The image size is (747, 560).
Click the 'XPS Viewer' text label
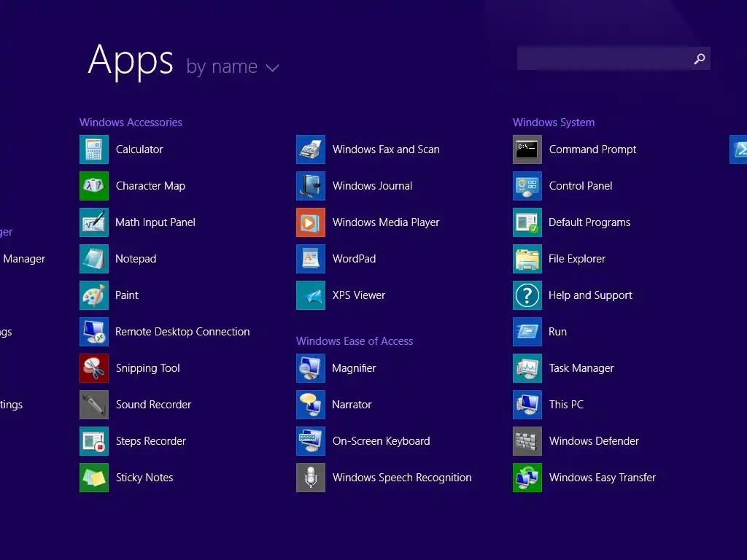point(359,295)
